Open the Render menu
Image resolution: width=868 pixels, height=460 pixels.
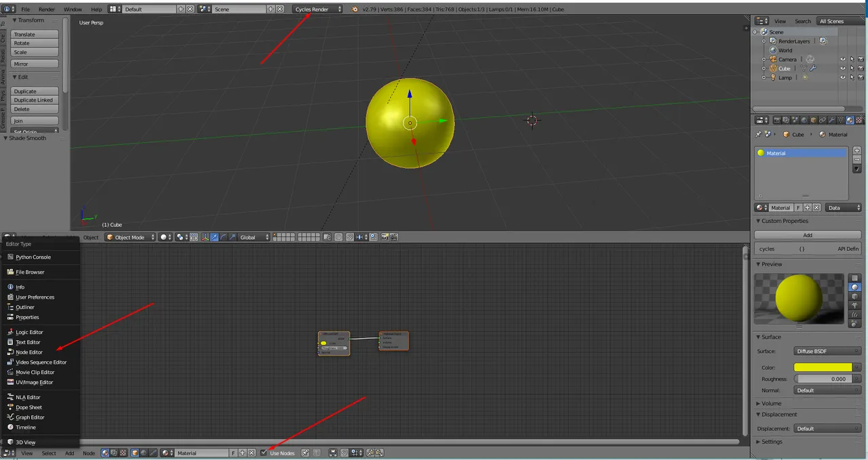pos(47,9)
